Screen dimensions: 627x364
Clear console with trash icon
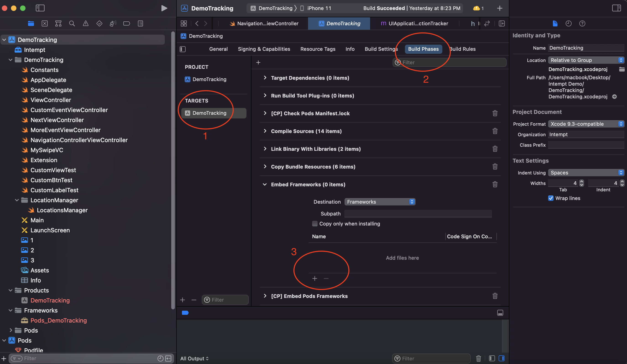point(479,358)
